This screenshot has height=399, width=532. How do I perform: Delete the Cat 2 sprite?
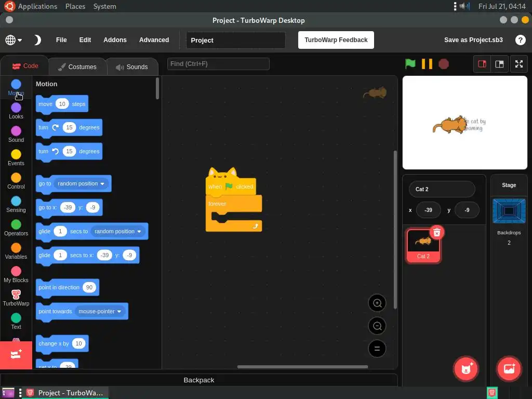437,232
